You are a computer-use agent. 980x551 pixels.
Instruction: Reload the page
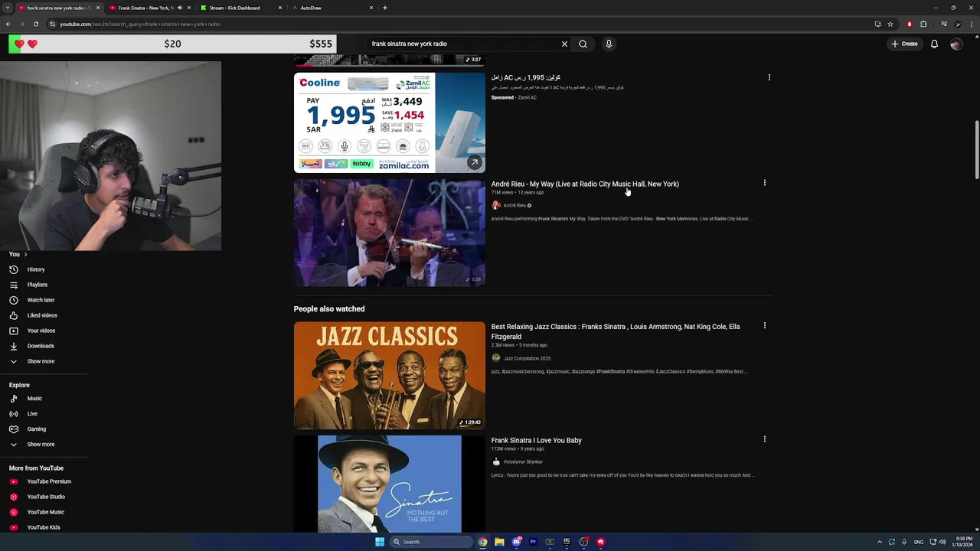click(35, 24)
